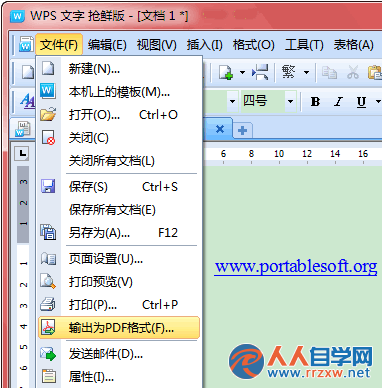Choose 页面设置(U)... menu entry

[x=119, y=259]
